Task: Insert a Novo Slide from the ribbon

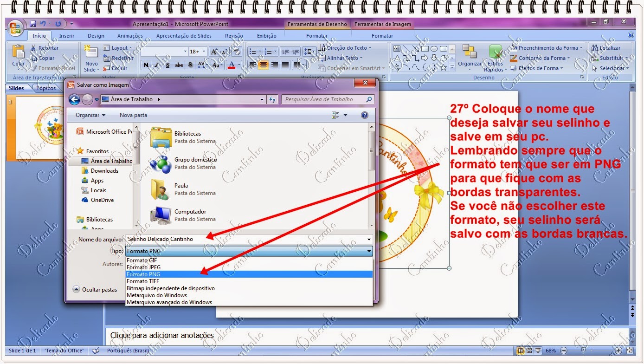Action: point(91,58)
